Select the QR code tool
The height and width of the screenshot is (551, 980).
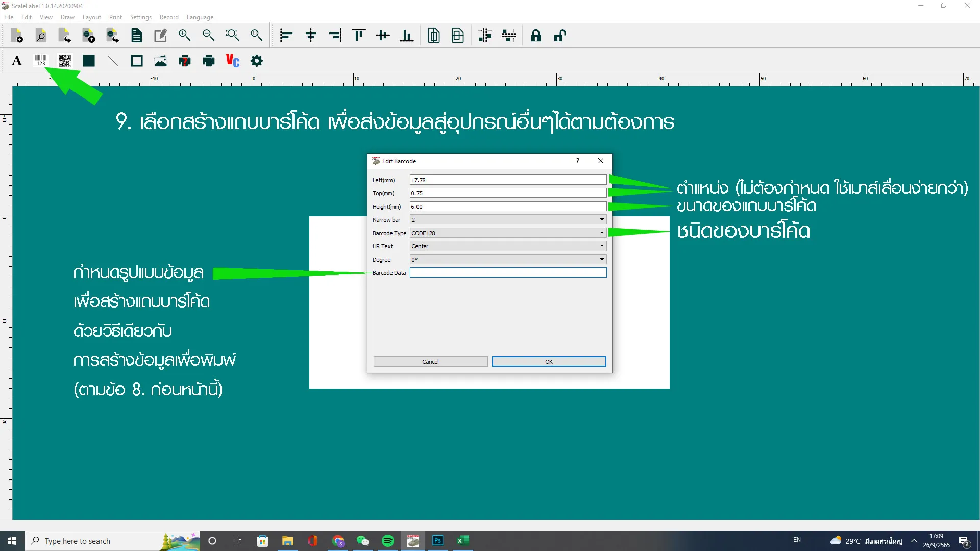[x=65, y=61]
